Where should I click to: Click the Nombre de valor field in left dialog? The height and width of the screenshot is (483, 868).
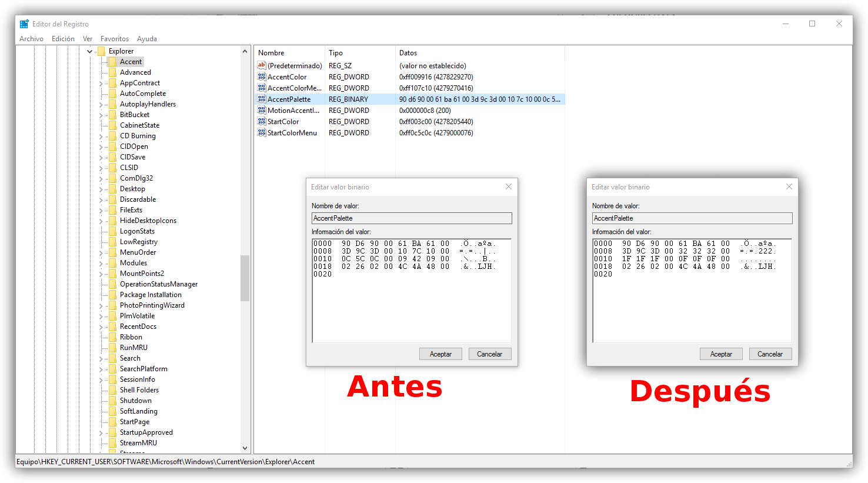click(412, 218)
